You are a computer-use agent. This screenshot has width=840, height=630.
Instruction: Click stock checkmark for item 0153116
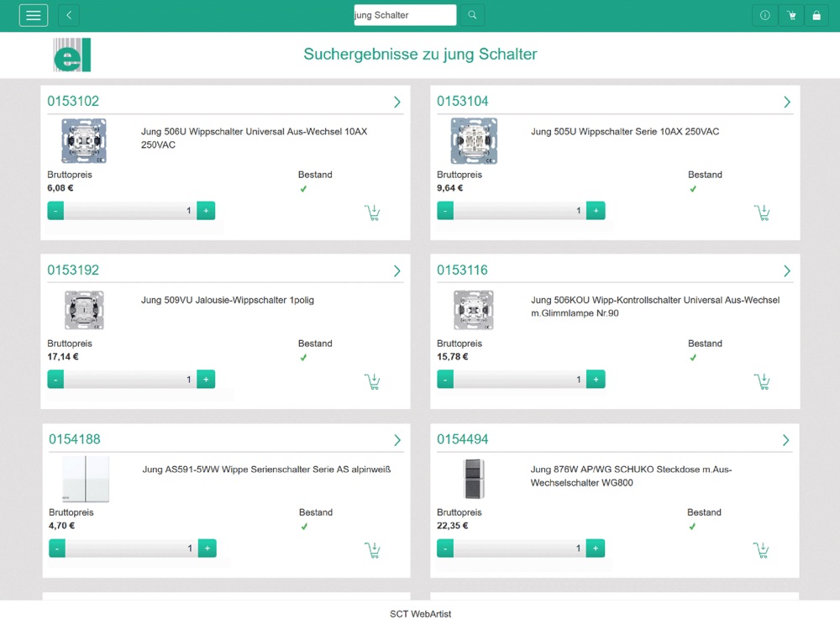(693, 357)
